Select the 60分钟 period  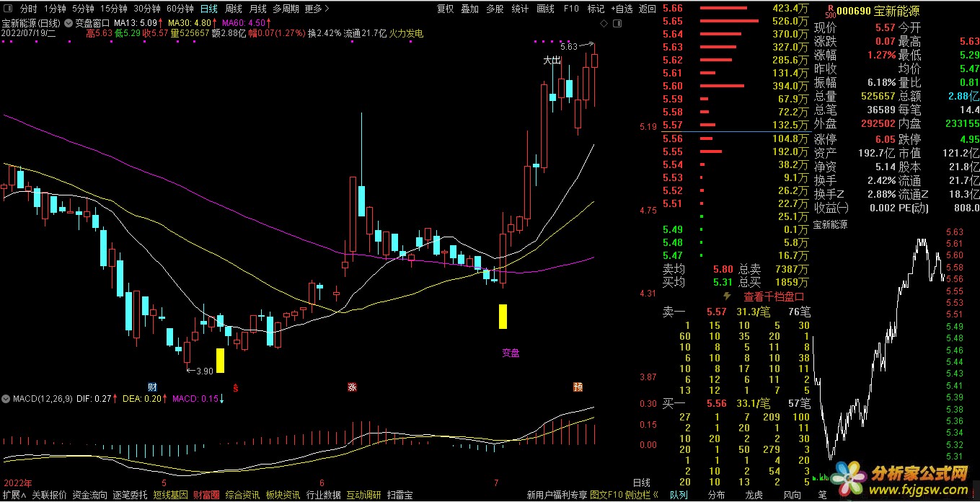(180, 9)
